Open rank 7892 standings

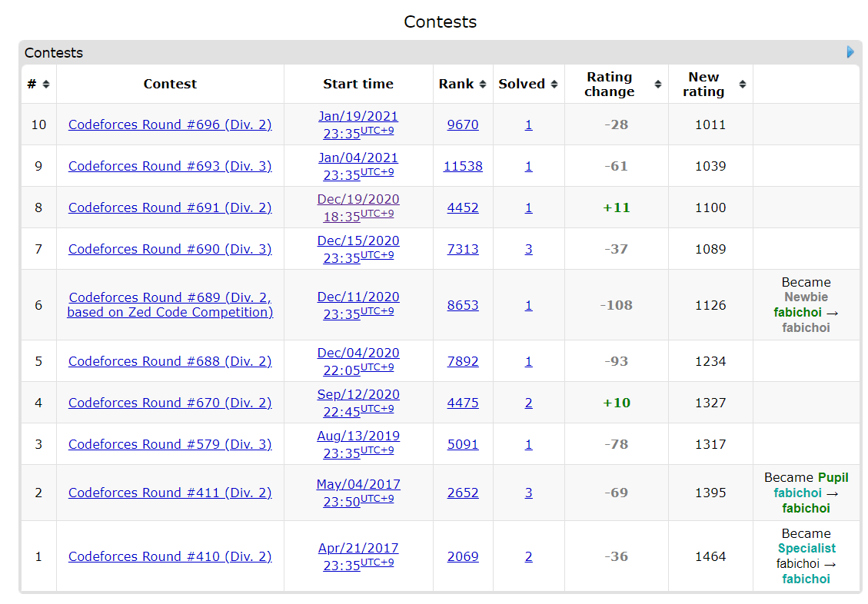click(x=463, y=361)
